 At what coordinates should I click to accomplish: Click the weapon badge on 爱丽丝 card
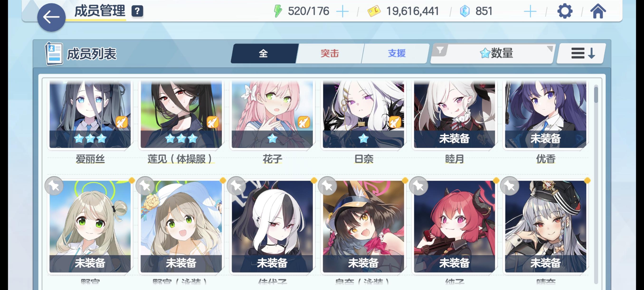click(122, 122)
